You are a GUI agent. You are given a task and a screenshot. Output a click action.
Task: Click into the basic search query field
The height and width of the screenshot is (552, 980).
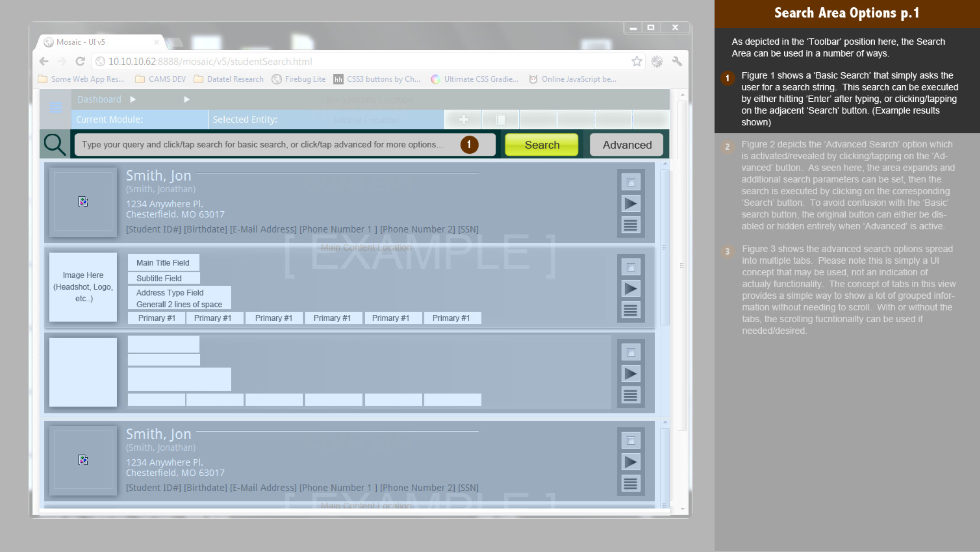(264, 145)
